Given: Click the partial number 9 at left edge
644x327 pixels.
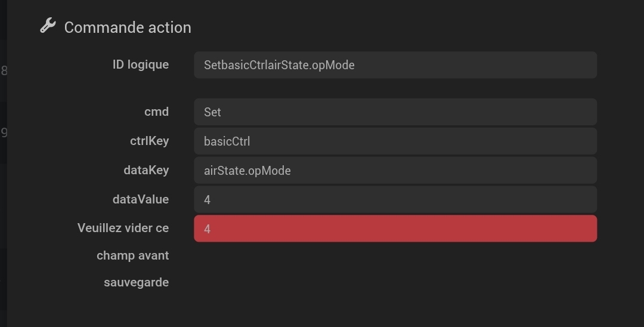Looking at the screenshot, I should coord(4,132).
